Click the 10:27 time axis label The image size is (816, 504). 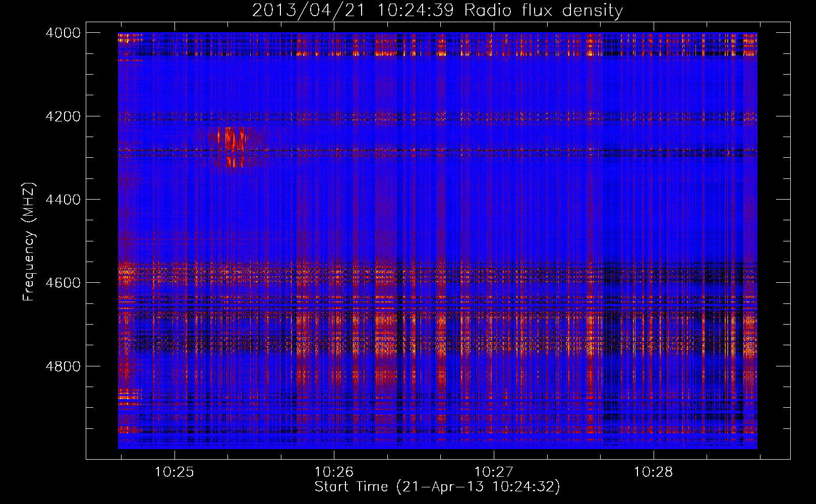(x=494, y=472)
